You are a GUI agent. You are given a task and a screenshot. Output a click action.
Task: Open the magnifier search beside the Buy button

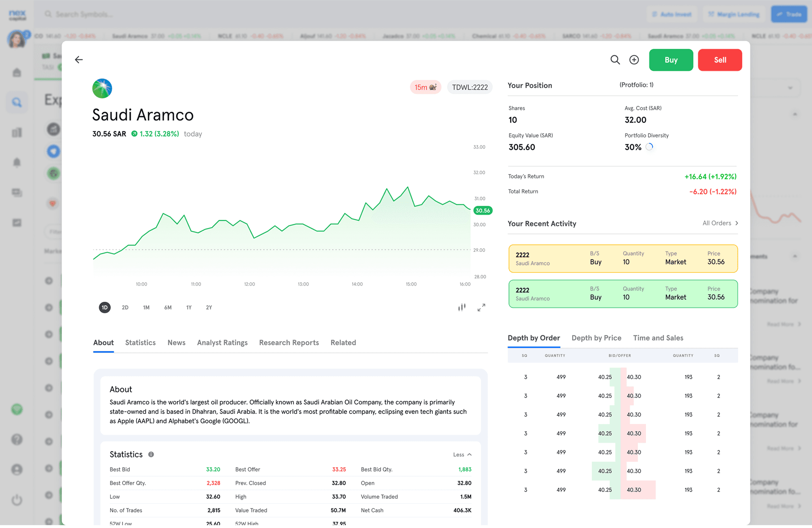click(x=615, y=60)
